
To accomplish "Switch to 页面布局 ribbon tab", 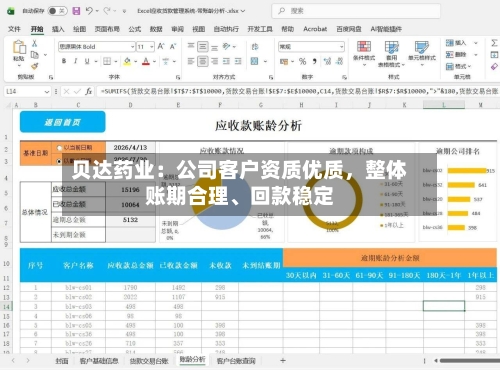I will [x=107, y=29].
